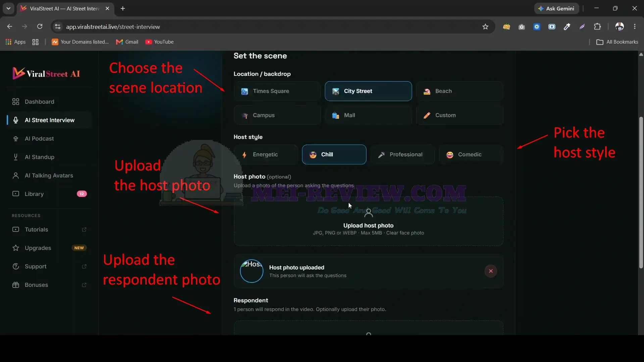Image resolution: width=644 pixels, height=362 pixels.
Task: Bookmark this page with the star
Action: tap(485, 27)
